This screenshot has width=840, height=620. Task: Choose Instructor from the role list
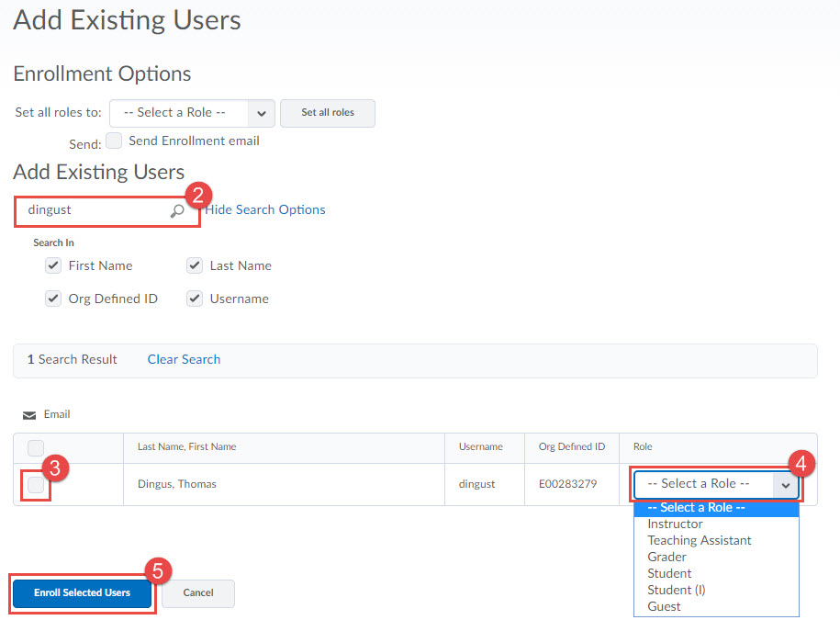pos(675,524)
